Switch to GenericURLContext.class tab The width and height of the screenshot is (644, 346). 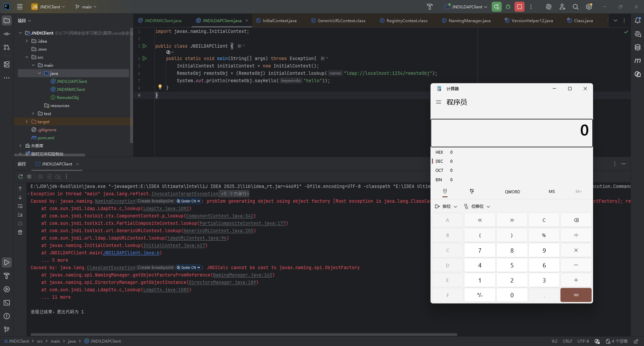pos(338,20)
